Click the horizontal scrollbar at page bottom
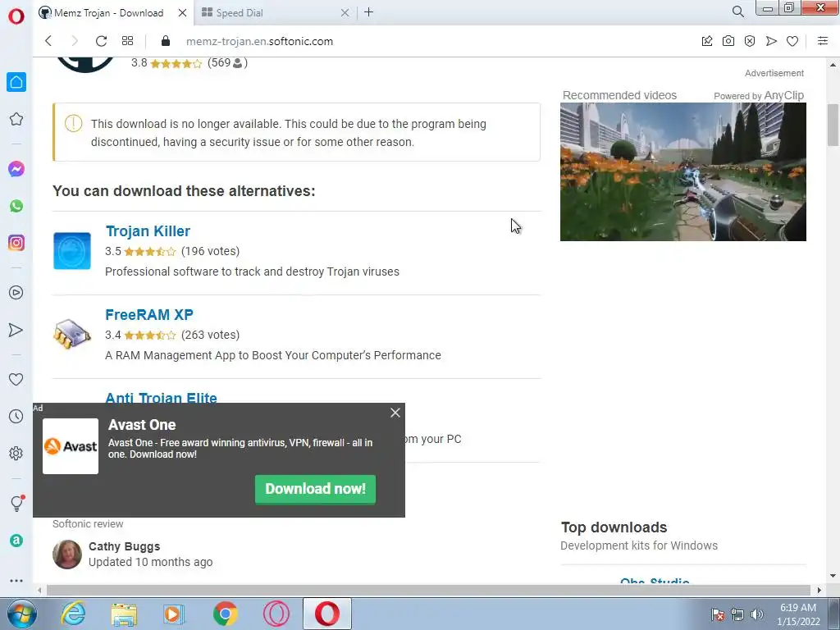This screenshot has height=630, width=840. pos(428,590)
